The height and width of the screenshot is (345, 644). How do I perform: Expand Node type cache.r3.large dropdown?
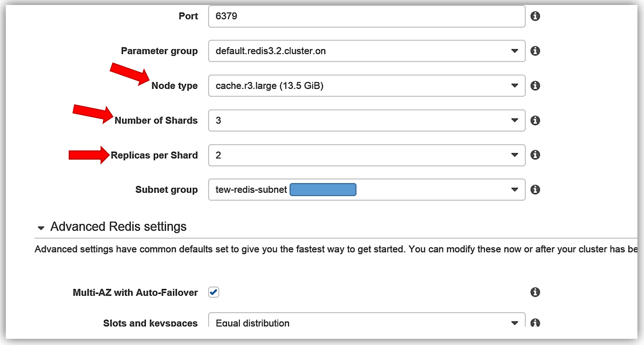click(366, 86)
